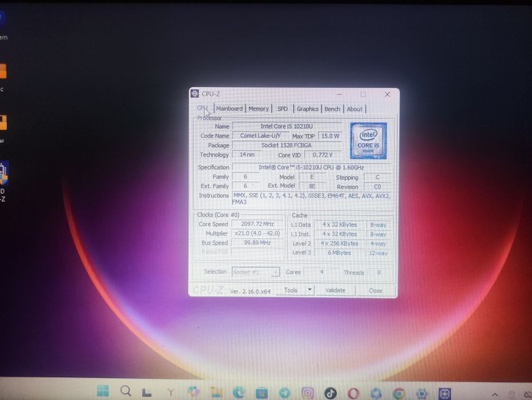Viewport: 532px width, 400px height.
Task: Click the CPU-Z taskbar icon
Action: coord(445,394)
